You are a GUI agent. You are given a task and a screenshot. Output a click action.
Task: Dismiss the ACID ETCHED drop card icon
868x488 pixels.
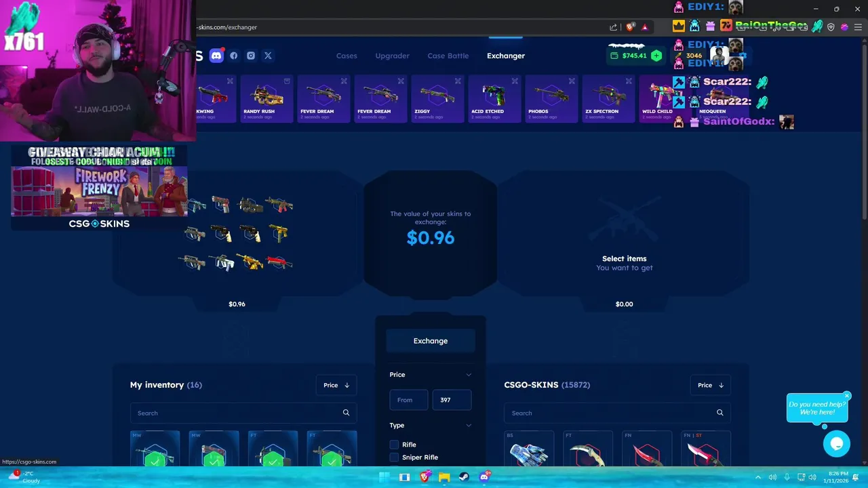515,81
